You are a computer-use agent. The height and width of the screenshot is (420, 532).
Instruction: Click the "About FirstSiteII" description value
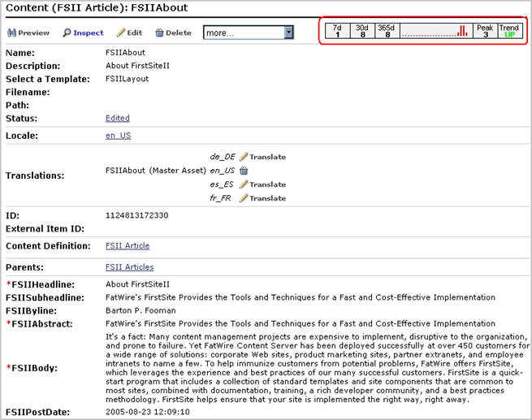point(137,66)
